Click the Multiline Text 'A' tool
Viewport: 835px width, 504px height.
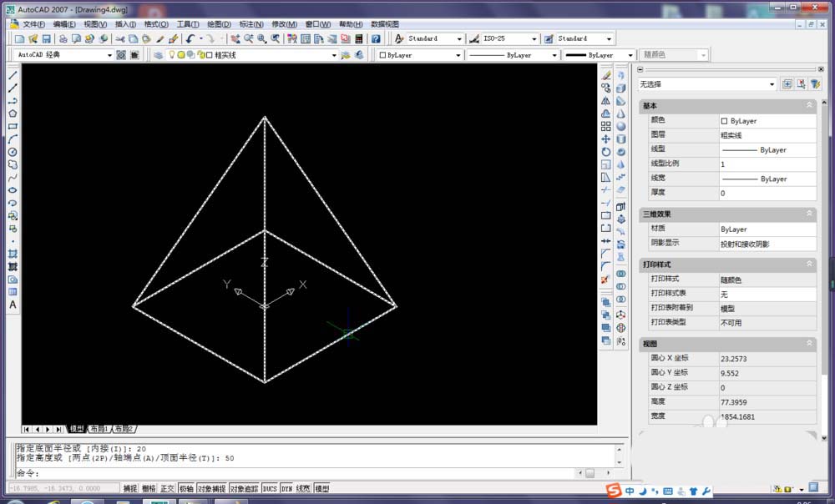13,305
